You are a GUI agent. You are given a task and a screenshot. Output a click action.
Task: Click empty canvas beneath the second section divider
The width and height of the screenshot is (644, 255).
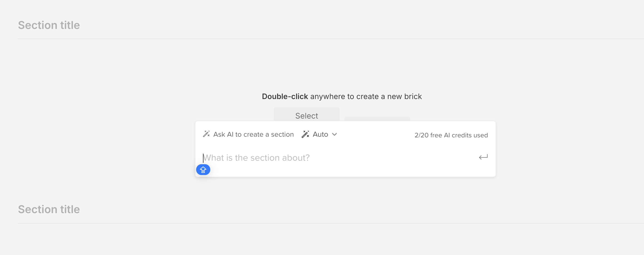[x=325, y=240]
